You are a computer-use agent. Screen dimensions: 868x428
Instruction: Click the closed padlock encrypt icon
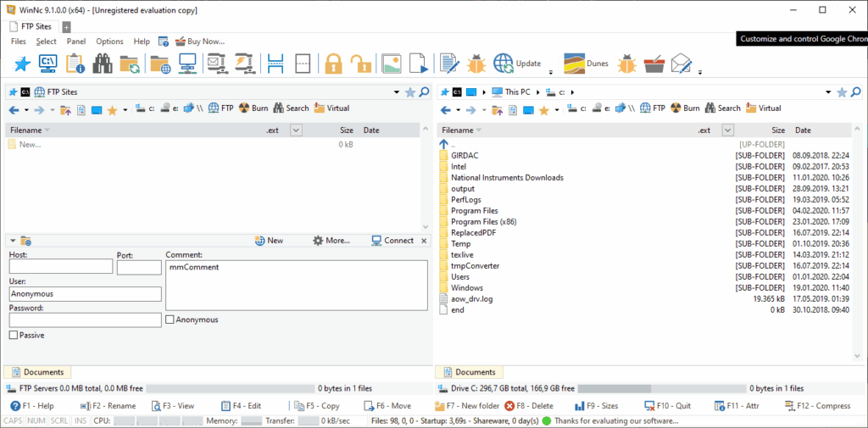[334, 64]
